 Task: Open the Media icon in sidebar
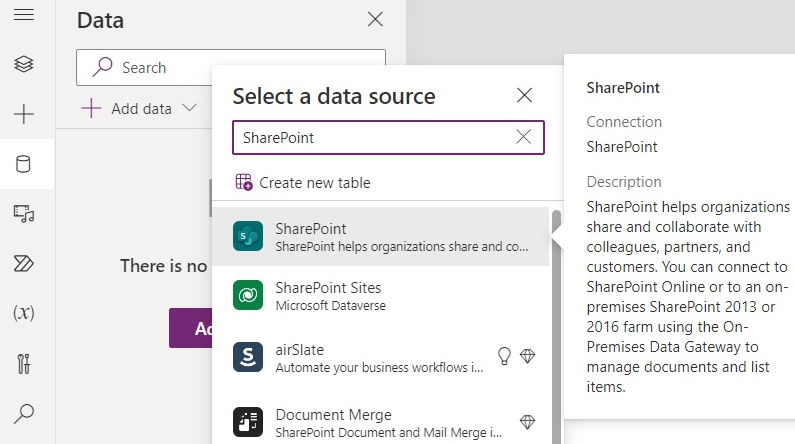pyautogui.click(x=24, y=213)
